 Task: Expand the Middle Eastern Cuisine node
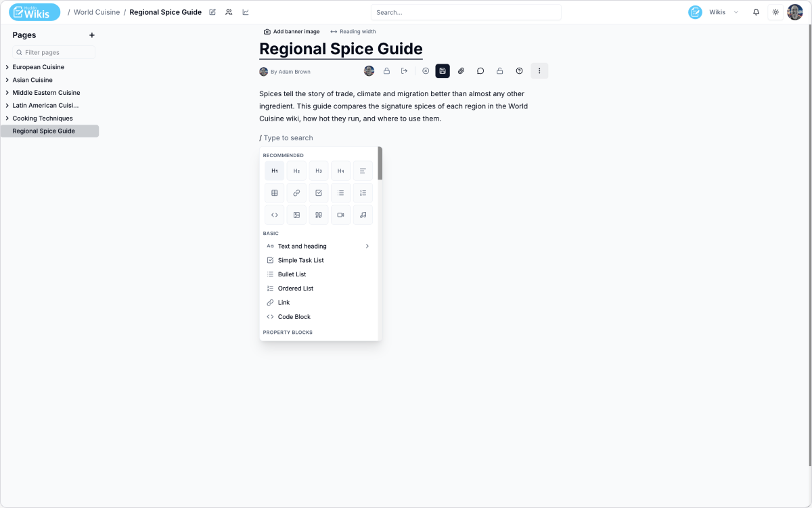(7, 93)
